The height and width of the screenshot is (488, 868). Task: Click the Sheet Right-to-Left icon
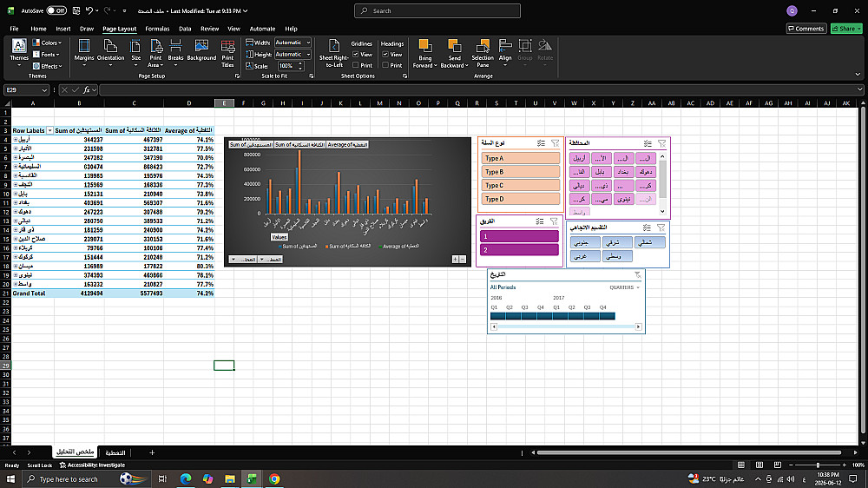[334, 53]
